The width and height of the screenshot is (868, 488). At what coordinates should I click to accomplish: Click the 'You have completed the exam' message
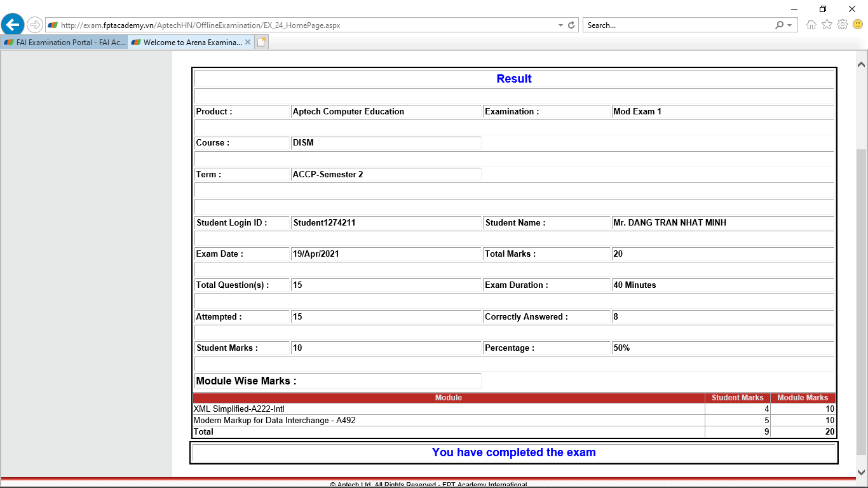pos(514,452)
